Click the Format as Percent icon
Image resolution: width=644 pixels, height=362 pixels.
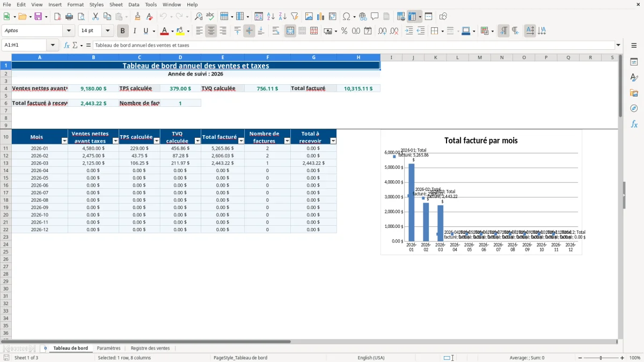tap(344, 31)
